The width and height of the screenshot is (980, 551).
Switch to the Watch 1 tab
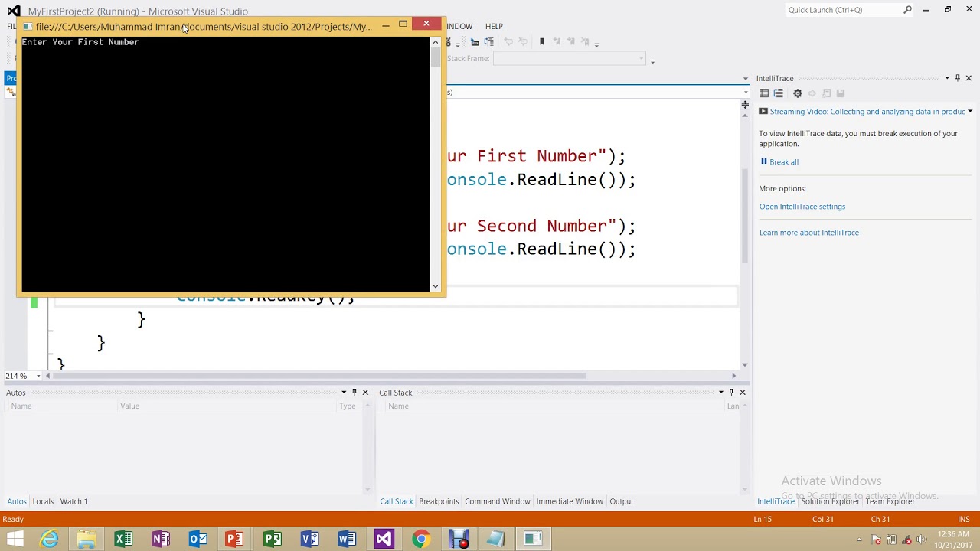point(73,501)
